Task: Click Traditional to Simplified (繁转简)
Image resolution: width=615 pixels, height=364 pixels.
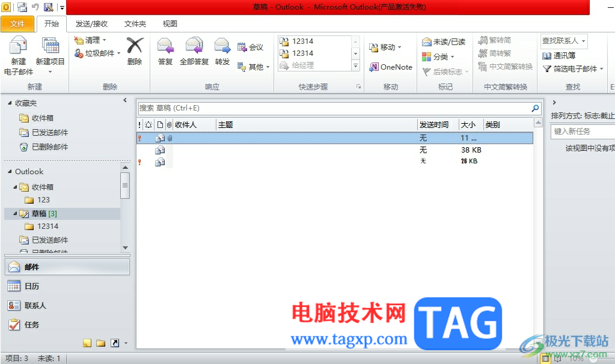Action: pos(495,40)
